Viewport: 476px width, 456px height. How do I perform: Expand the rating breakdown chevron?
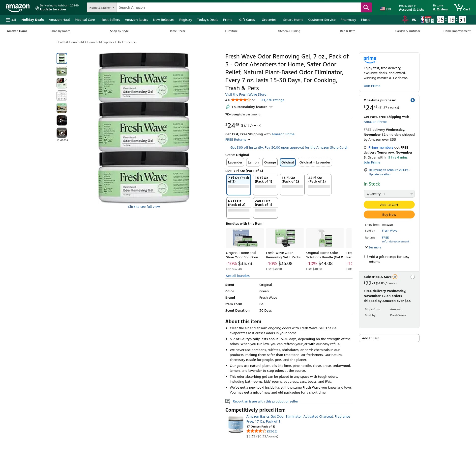tap(254, 100)
